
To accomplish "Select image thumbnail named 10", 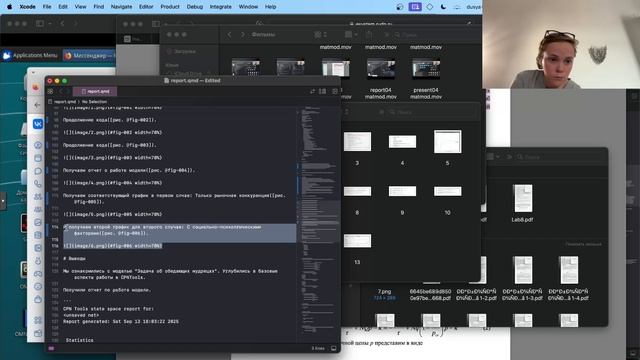I will tap(447, 200).
